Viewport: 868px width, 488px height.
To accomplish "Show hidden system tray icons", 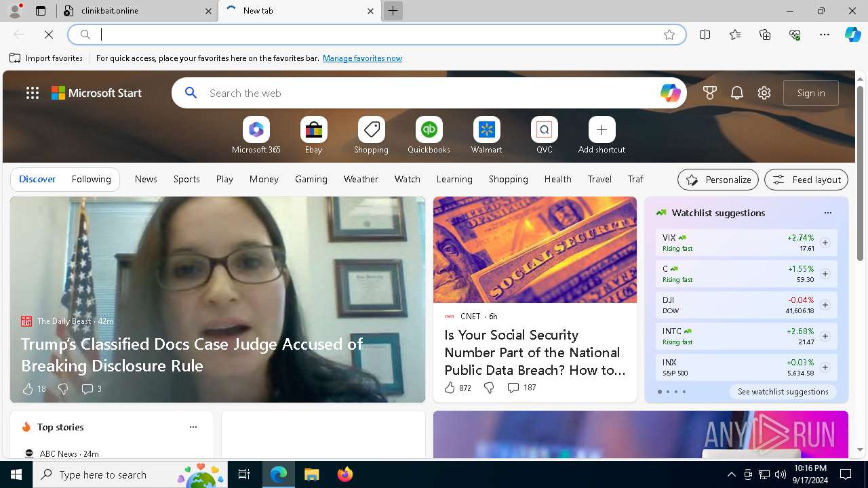I will click(x=732, y=474).
